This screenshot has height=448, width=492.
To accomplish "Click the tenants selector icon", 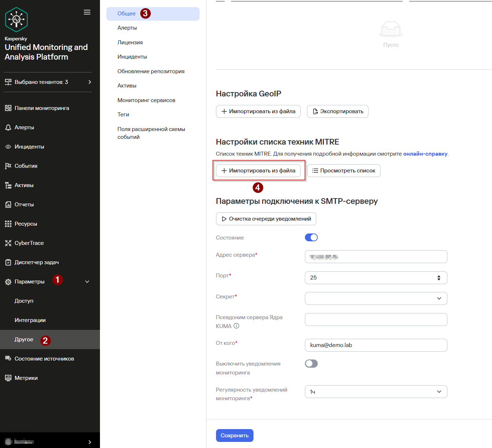I will 8,82.
